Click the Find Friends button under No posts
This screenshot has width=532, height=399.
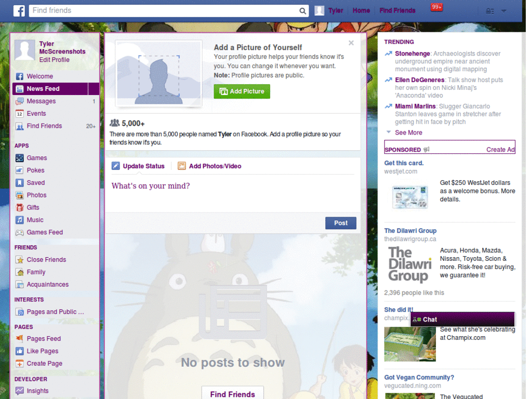pos(232,394)
